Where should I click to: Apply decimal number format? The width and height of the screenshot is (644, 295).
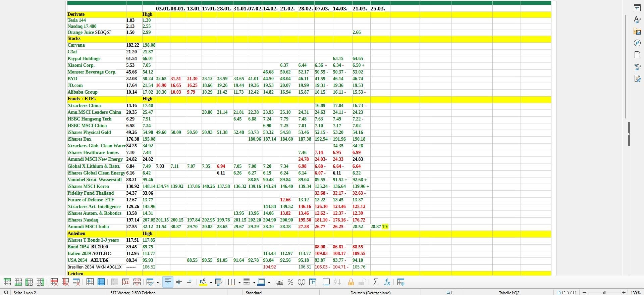click(302, 282)
